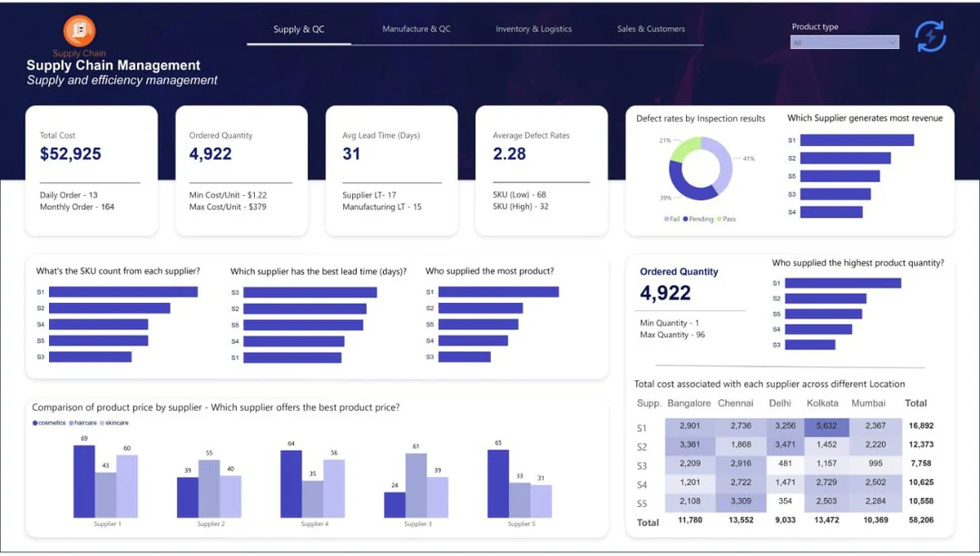The width and height of the screenshot is (980, 556).
Task: Select Kolkata 5,632 cell in cost table
Action: (x=826, y=426)
